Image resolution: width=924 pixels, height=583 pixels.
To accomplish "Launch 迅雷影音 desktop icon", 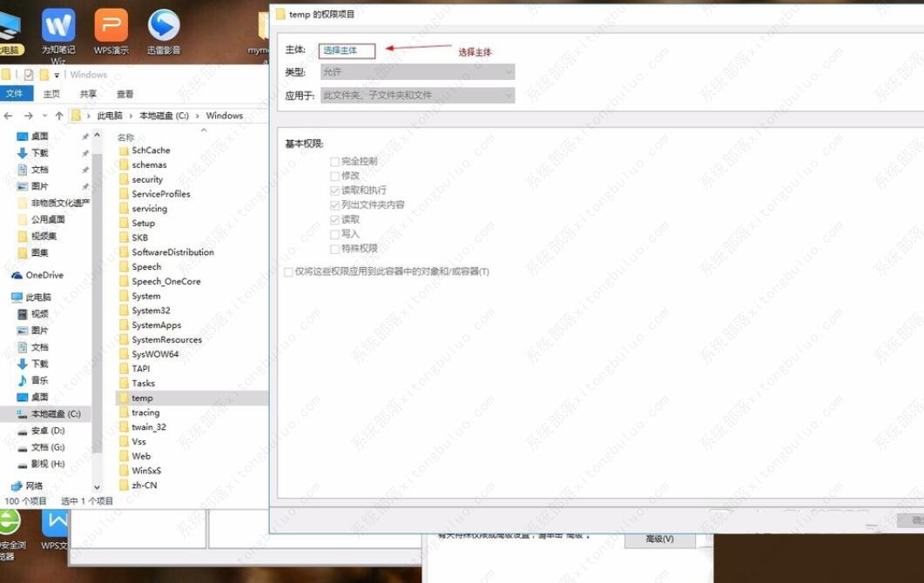I will tap(164, 26).
